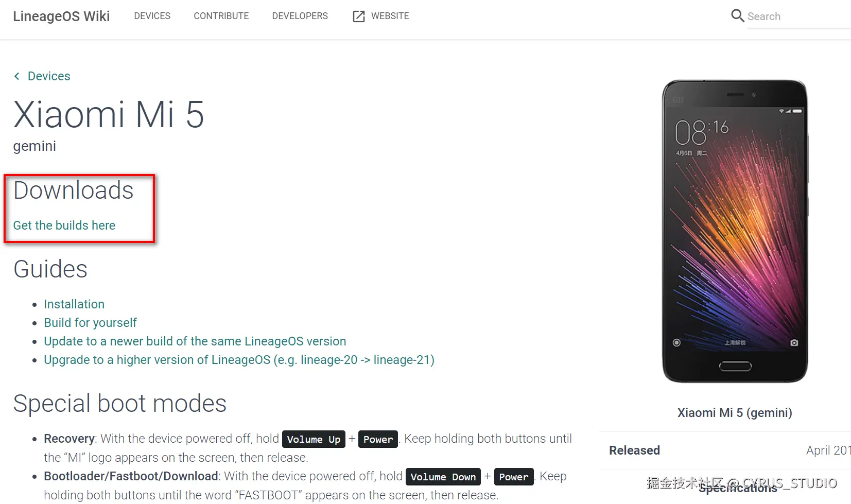Click the Xiaomi Mi 5 (gemini) caption
851x504 pixels.
click(735, 413)
